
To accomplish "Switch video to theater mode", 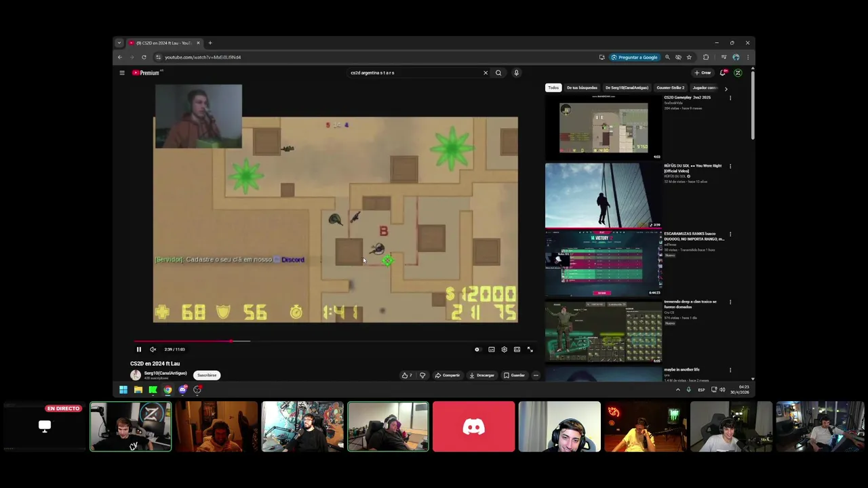I will pos(517,350).
